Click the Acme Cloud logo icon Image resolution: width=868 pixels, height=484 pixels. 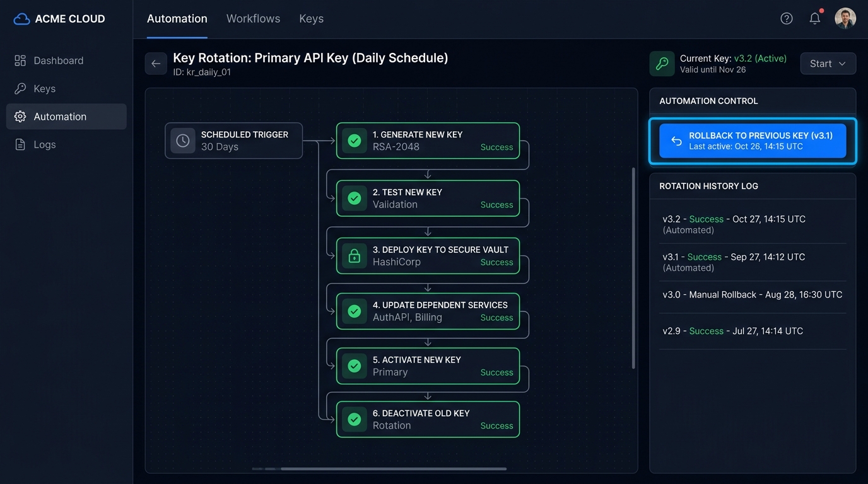[x=21, y=19]
